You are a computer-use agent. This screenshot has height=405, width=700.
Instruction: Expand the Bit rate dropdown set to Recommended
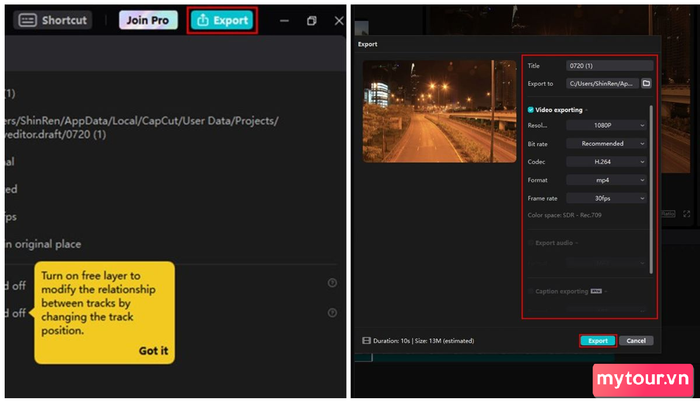click(606, 144)
